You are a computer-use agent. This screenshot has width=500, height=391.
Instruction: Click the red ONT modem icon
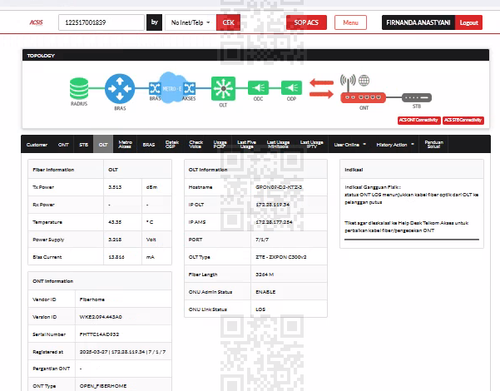tap(363, 97)
